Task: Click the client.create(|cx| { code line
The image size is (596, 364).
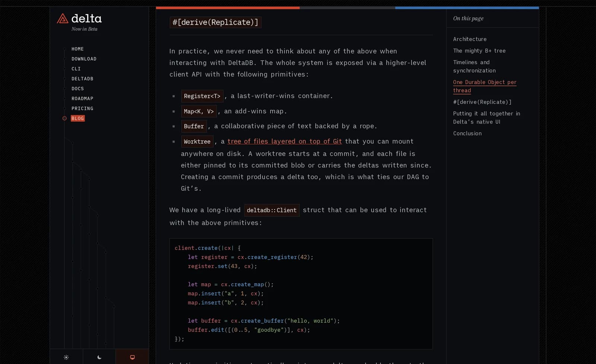Action: coord(207,248)
